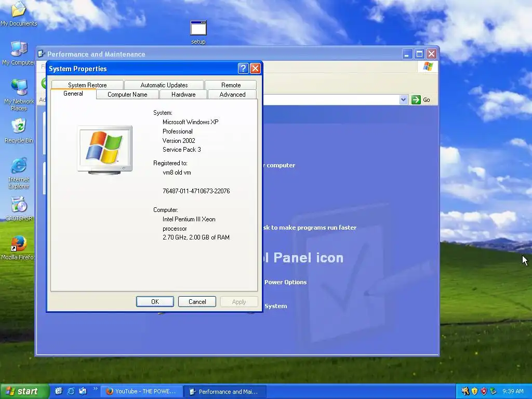Viewport: 532px width, 399px height.
Task: Expand address bar dropdown in Performance window
Action: (403, 100)
